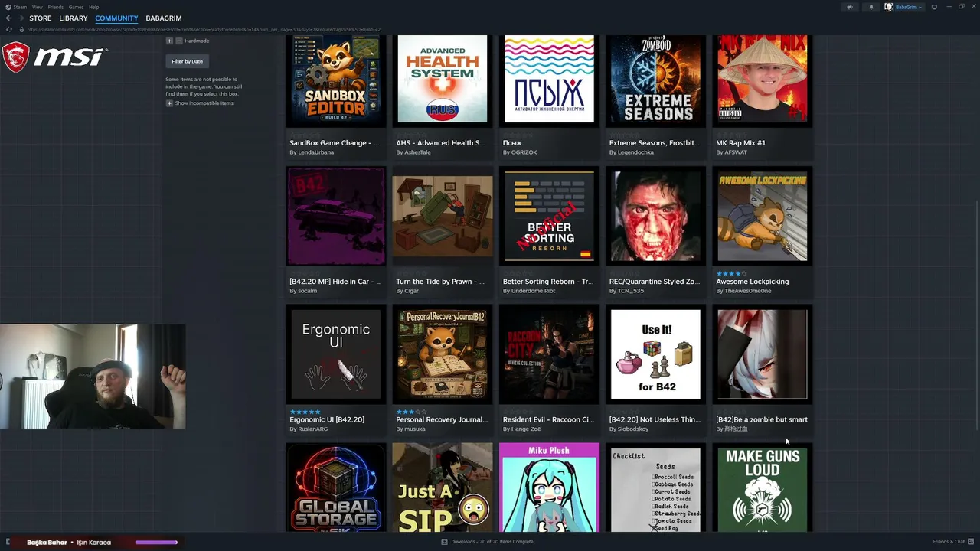Open AHS - Advanced Health System link
This screenshot has width=980, height=551.
click(440, 143)
